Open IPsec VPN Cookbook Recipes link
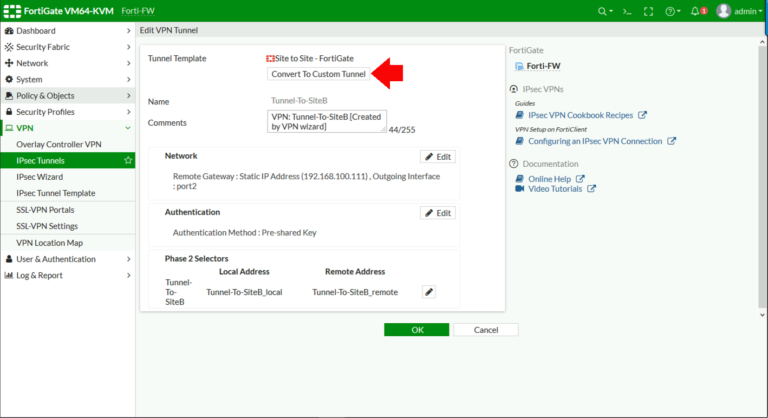Viewport: 768px width, 418px height. click(x=580, y=115)
